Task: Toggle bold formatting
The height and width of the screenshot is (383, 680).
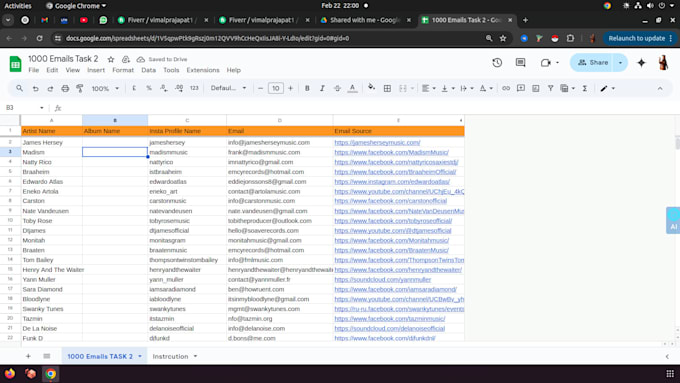Action: [x=307, y=88]
